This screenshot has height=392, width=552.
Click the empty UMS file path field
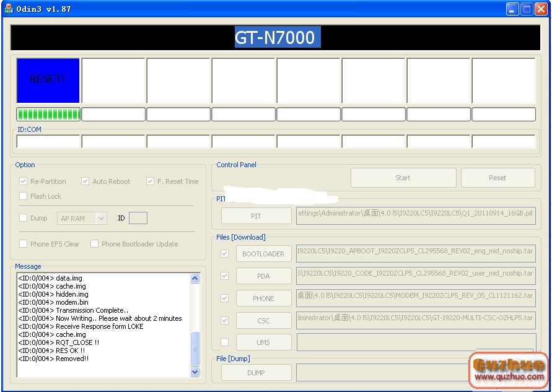coord(416,342)
